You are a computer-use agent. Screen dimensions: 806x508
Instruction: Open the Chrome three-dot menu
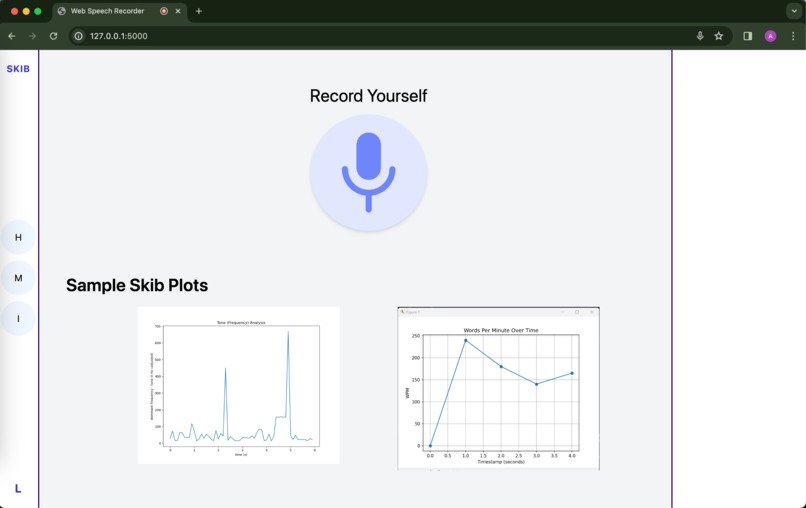(x=793, y=36)
